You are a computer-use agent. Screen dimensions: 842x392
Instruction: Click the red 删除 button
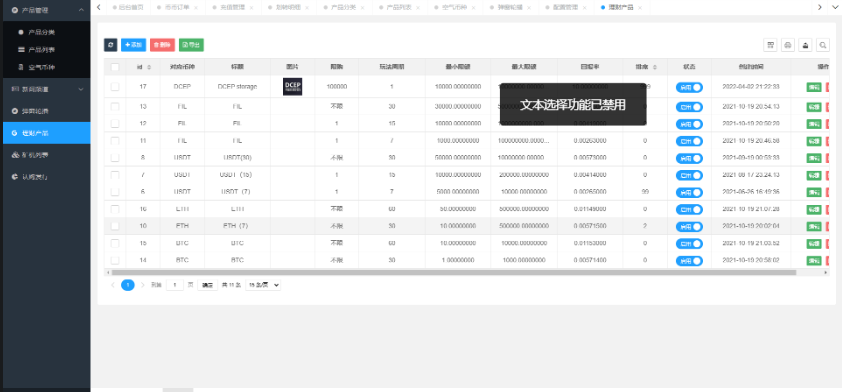pos(162,45)
